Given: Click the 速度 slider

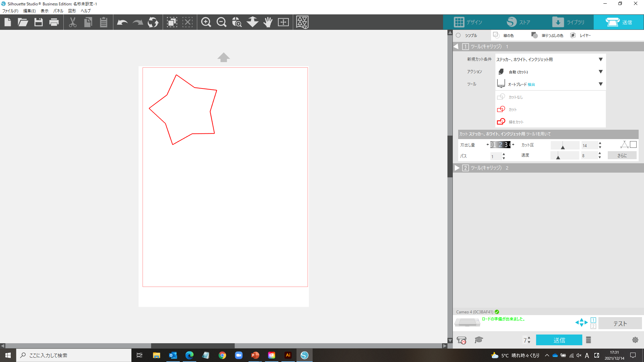Looking at the screenshot, I should pyautogui.click(x=565, y=156).
